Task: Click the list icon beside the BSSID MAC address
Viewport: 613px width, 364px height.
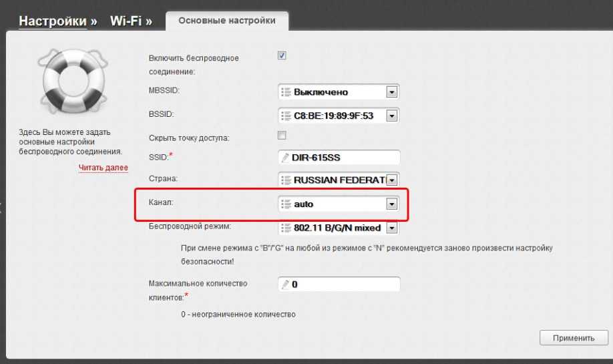Action: [x=286, y=116]
